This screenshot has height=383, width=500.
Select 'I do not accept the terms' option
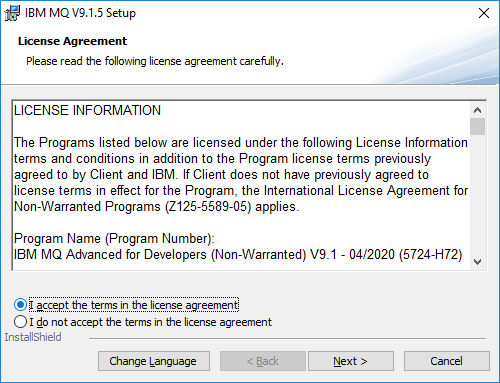[x=20, y=322]
